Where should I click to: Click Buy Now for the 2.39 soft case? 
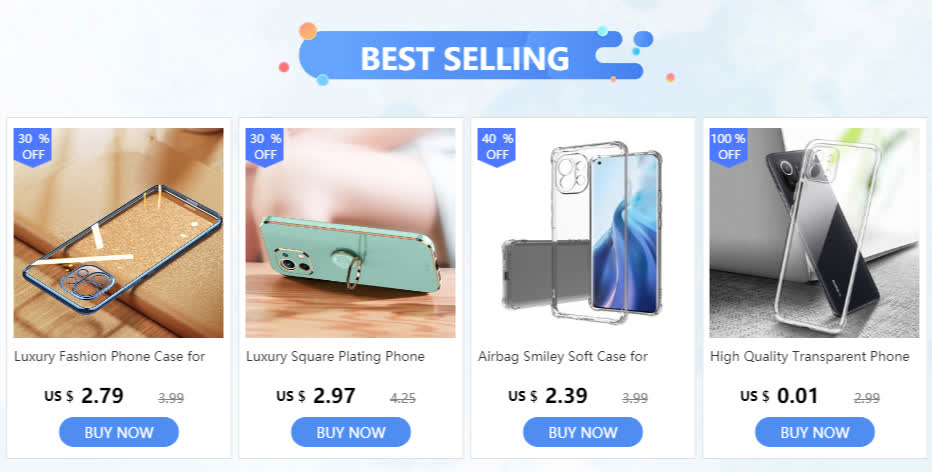582,432
